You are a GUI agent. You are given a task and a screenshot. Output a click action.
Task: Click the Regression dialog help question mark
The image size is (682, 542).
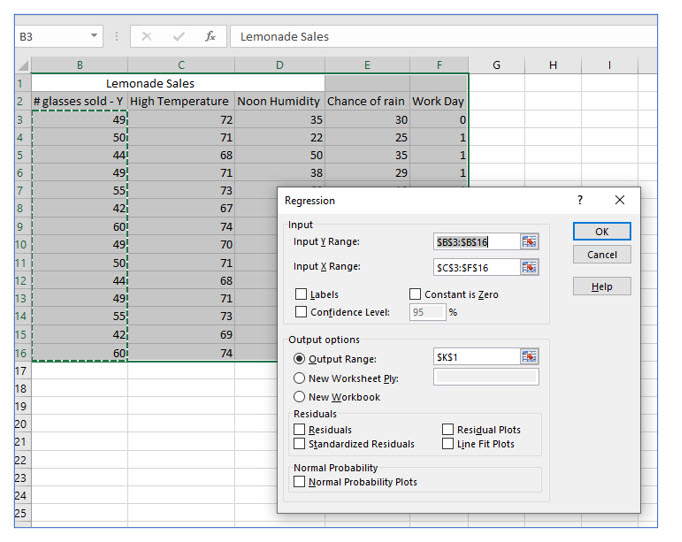tap(580, 200)
